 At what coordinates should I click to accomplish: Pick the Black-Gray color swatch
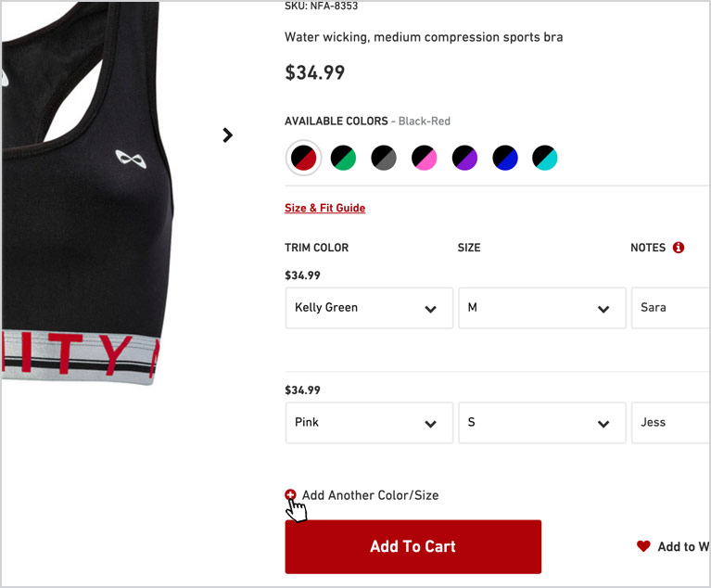(x=384, y=158)
